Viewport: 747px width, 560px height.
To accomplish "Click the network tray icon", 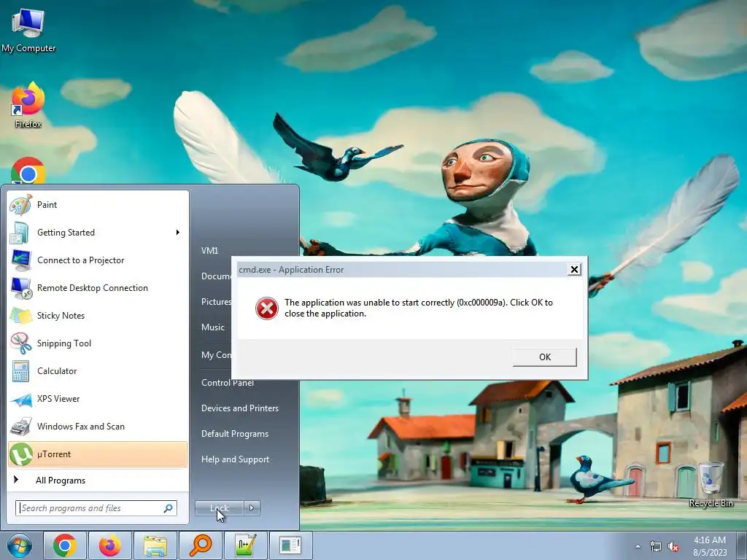I will [x=656, y=547].
